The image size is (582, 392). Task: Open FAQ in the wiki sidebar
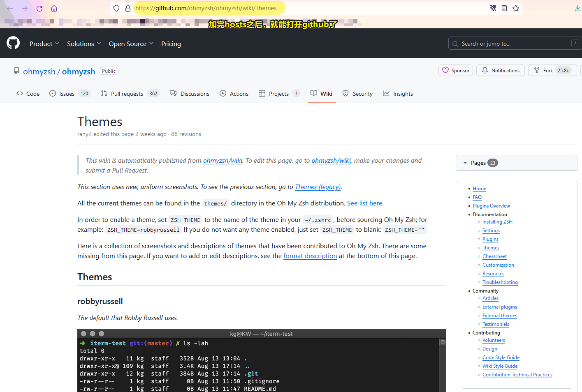click(x=477, y=197)
